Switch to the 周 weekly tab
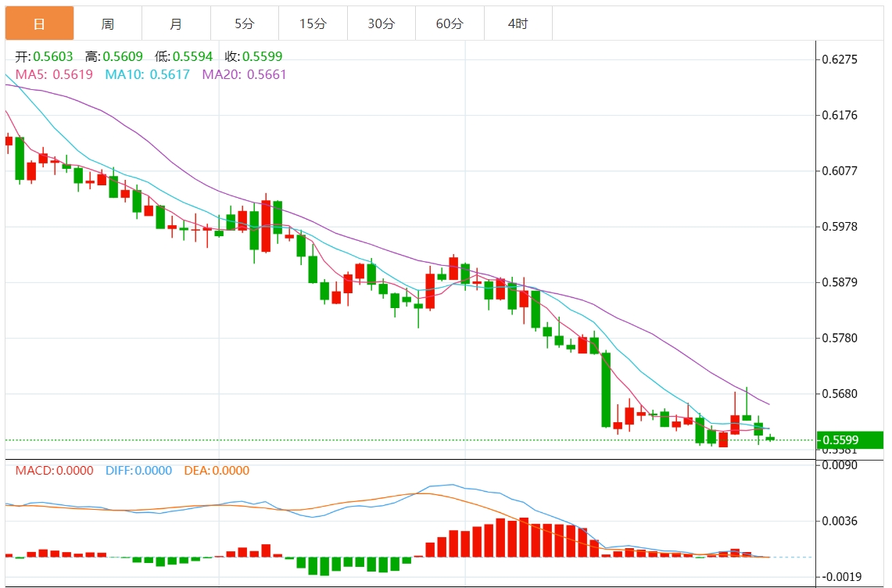The image size is (892, 588). tap(108, 23)
